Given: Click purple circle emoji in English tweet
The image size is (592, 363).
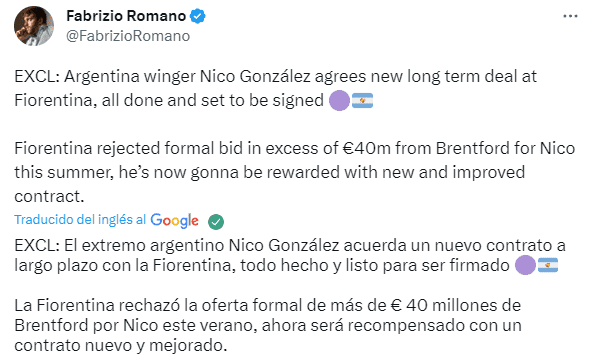Looking at the screenshot, I should [339, 100].
